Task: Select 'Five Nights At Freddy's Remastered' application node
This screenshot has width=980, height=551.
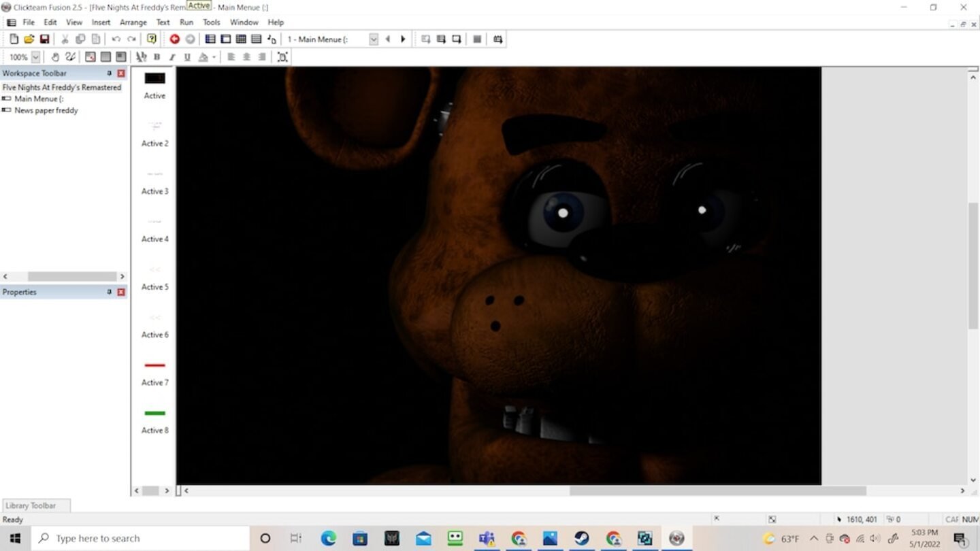Action: [62, 87]
